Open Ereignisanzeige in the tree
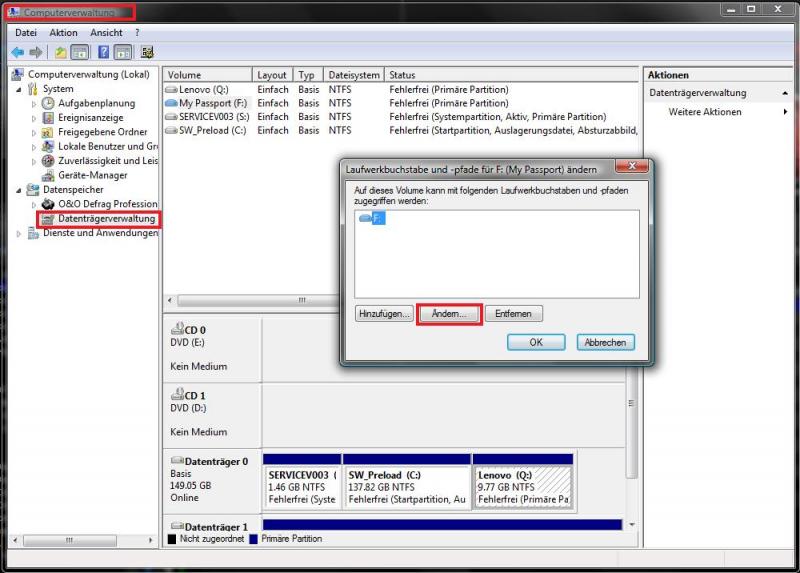The image size is (800, 573). tap(90, 117)
